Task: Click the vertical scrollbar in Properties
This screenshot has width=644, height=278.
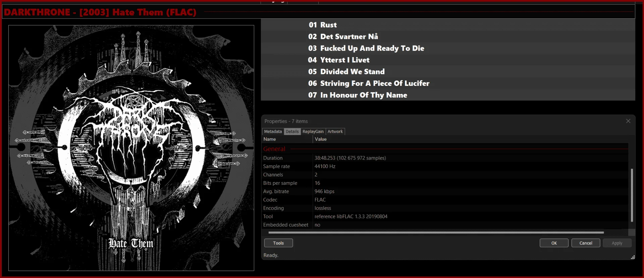Action: click(x=632, y=195)
